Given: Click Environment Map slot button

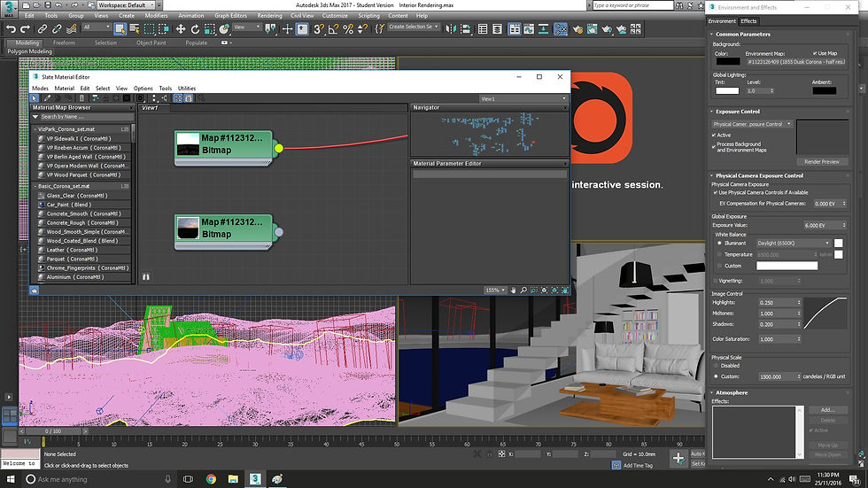Looking at the screenshot, I should 795,62.
